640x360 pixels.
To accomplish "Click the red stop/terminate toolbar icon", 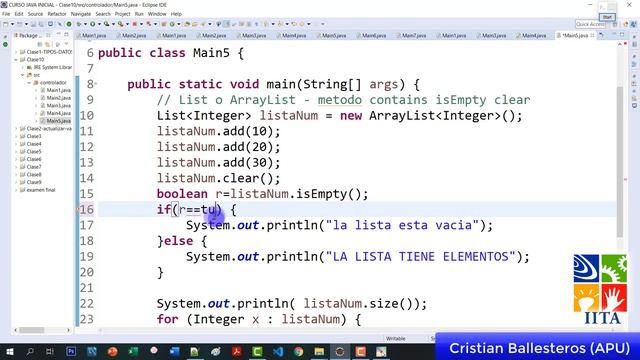I will click(134, 24).
